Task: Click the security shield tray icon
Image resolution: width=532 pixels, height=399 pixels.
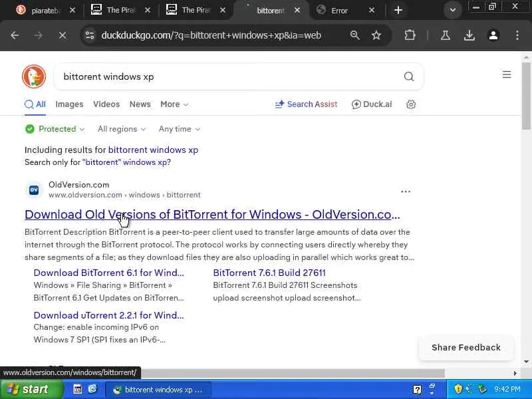Action: [458, 389]
